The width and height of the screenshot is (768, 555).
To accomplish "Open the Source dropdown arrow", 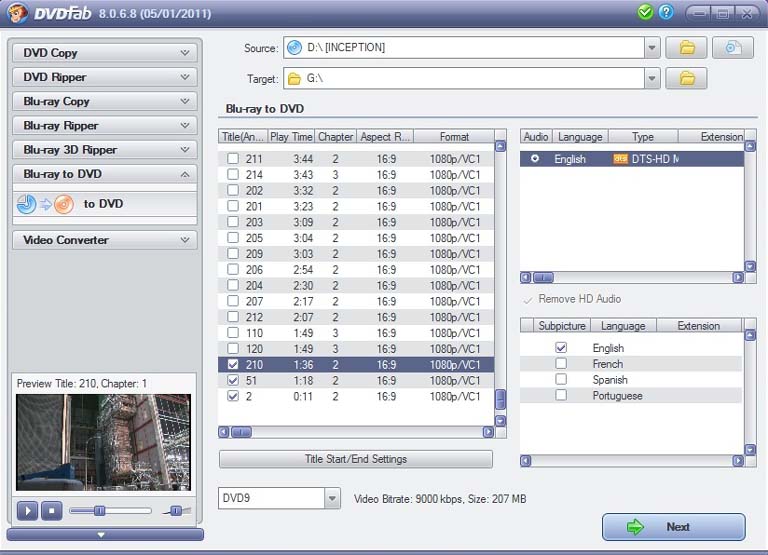I will (x=652, y=48).
